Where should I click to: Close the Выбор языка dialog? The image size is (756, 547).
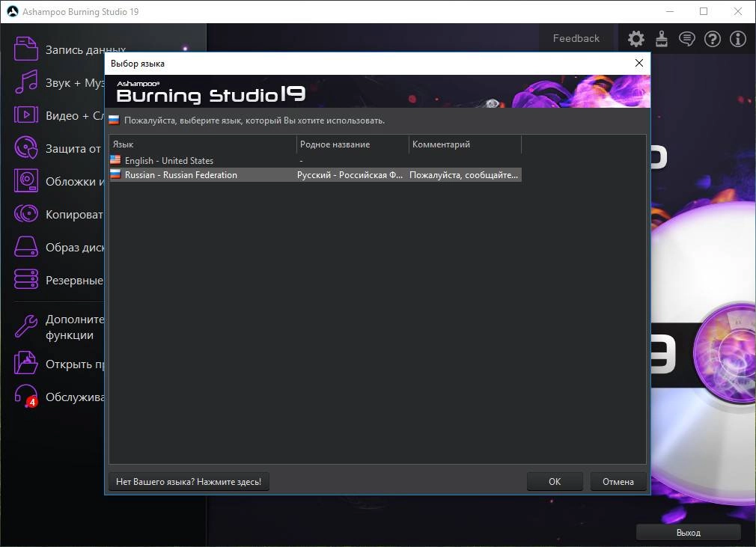coord(638,63)
